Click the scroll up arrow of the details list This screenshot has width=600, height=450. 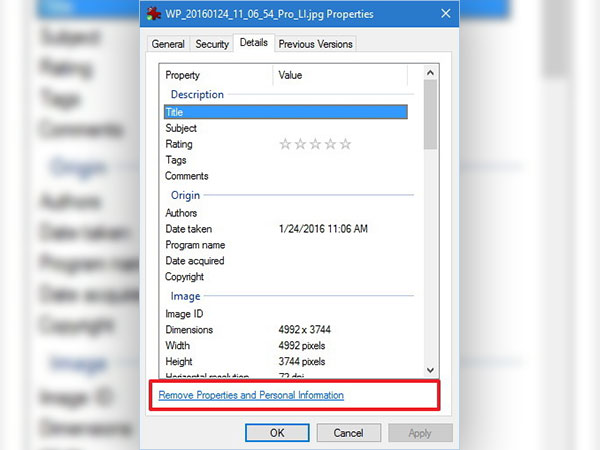[x=430, y=70]
